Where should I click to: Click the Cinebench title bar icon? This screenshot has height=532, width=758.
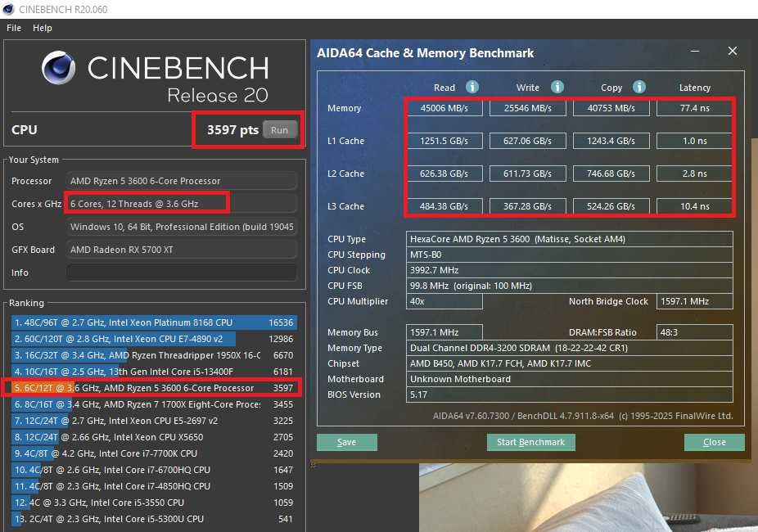(x=8, y=9)
